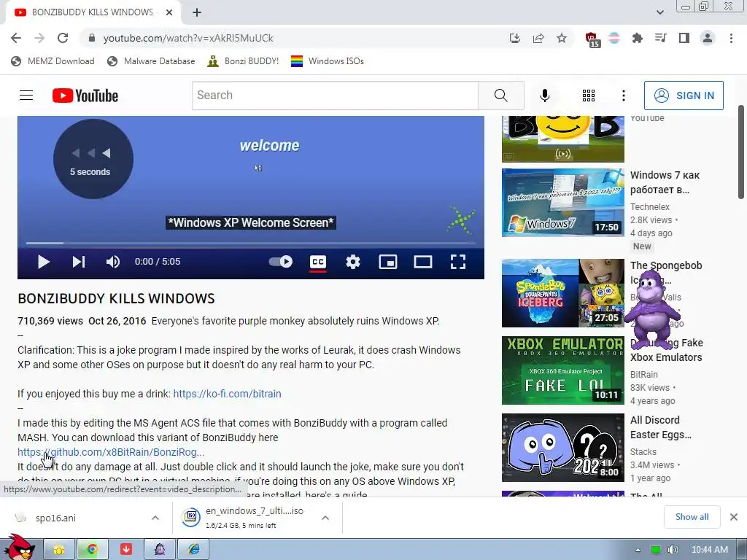
Task: Click Show all downloads
Action: coord(692,517)
